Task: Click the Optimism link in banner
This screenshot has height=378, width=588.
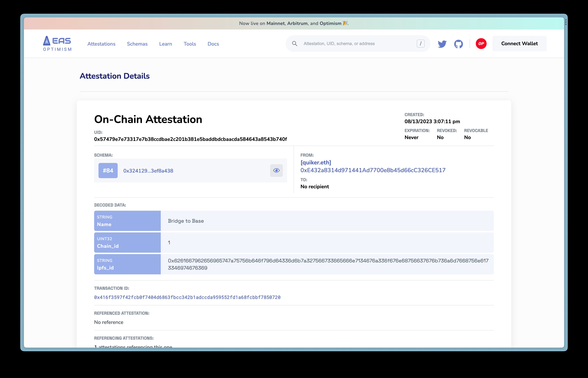Action: 330,23
